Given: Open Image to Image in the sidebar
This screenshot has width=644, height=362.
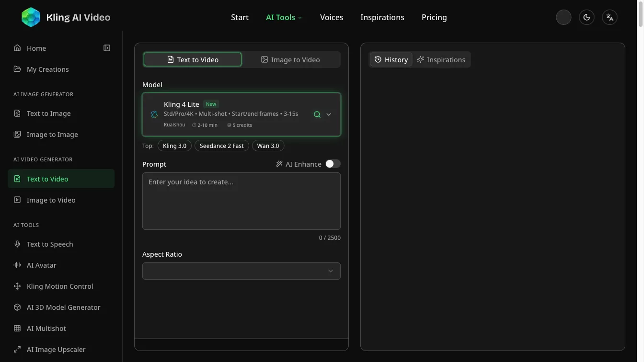Looking at the screenshot, I should tap(61, 135).
